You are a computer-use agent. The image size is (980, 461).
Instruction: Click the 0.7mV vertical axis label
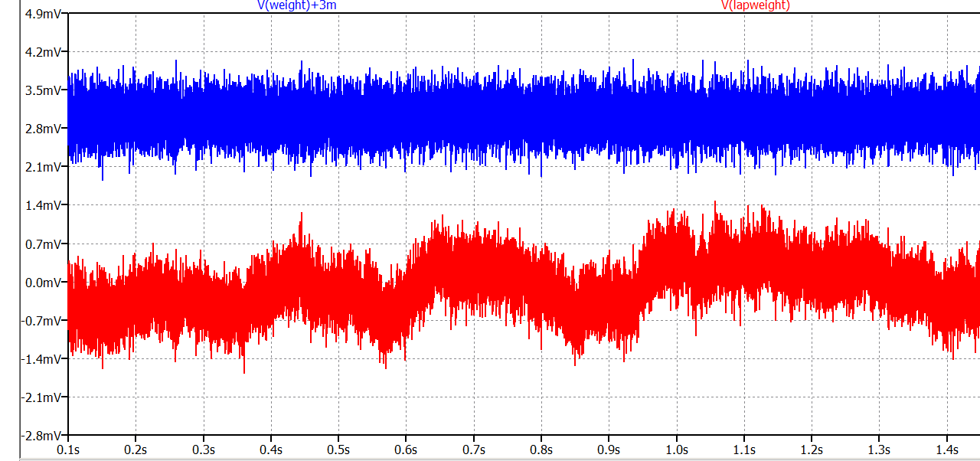click(x=43, y=244)
